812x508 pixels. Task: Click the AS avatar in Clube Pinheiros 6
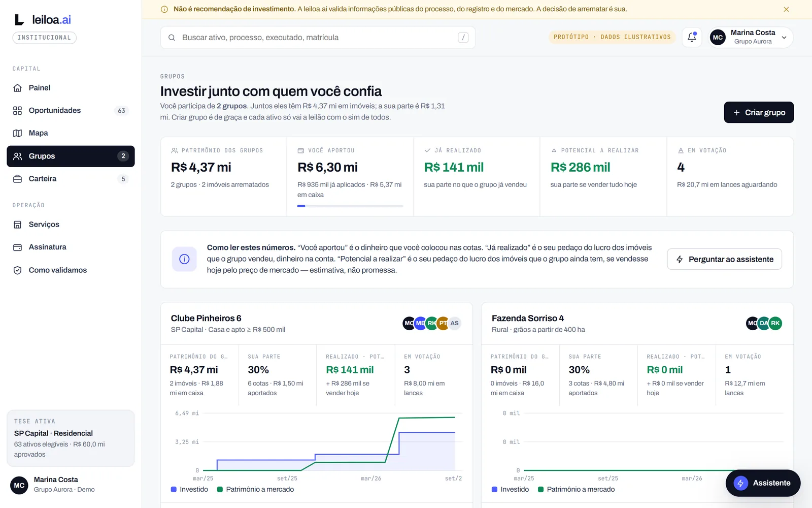coord(454,323)
